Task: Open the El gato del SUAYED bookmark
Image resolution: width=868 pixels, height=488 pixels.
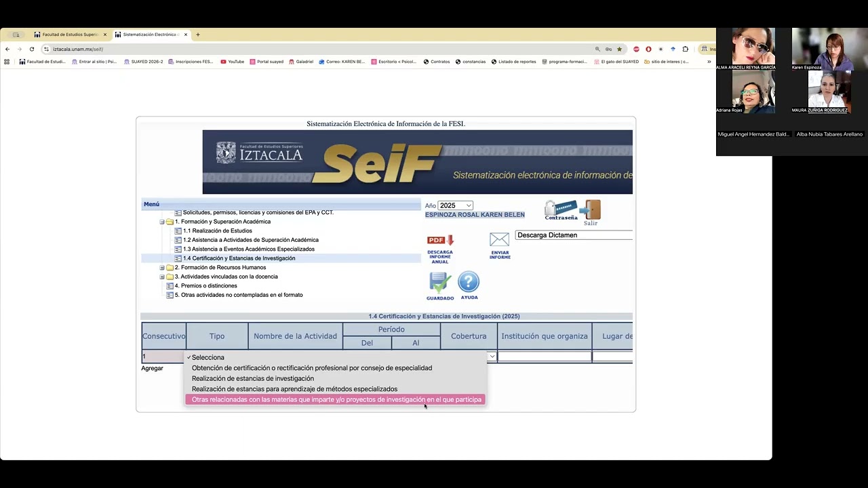Action: click(616, 62)
